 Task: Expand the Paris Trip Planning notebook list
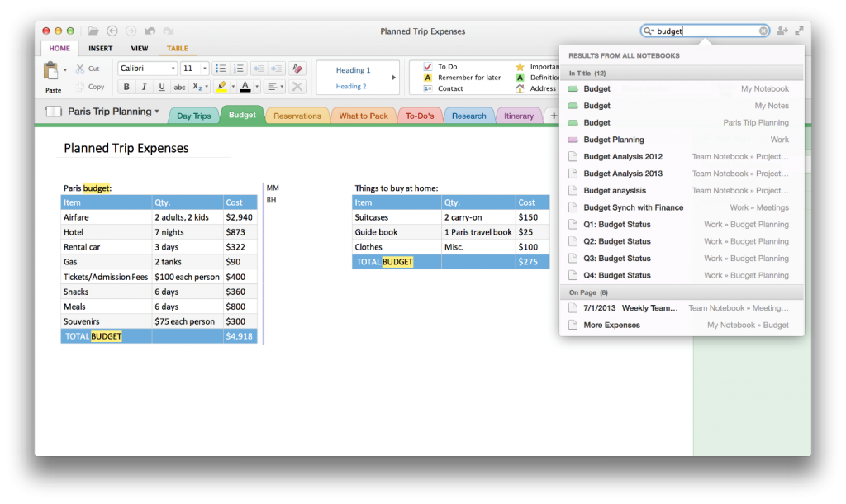coord(157,110)
